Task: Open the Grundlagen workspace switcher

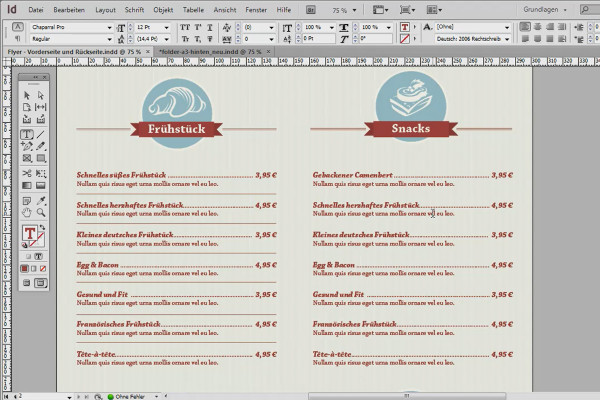Action: pos(545,10)
